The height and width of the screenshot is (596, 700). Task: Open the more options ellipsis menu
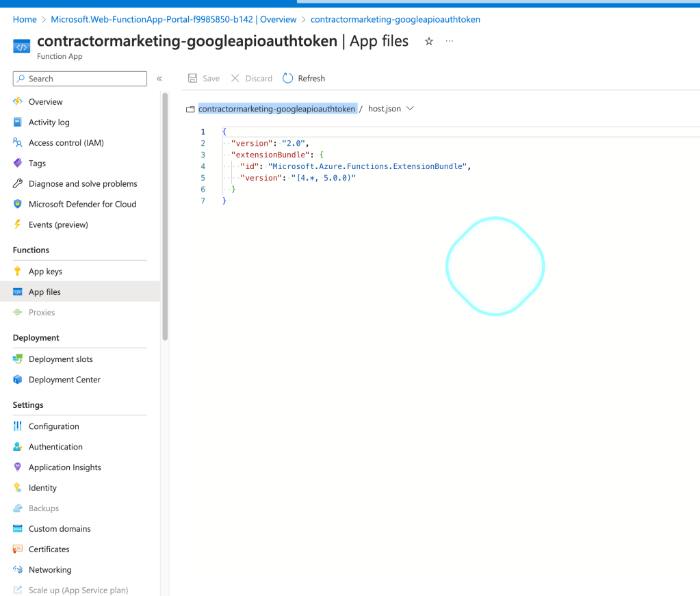pyautogui.click(x=449, y=41)
